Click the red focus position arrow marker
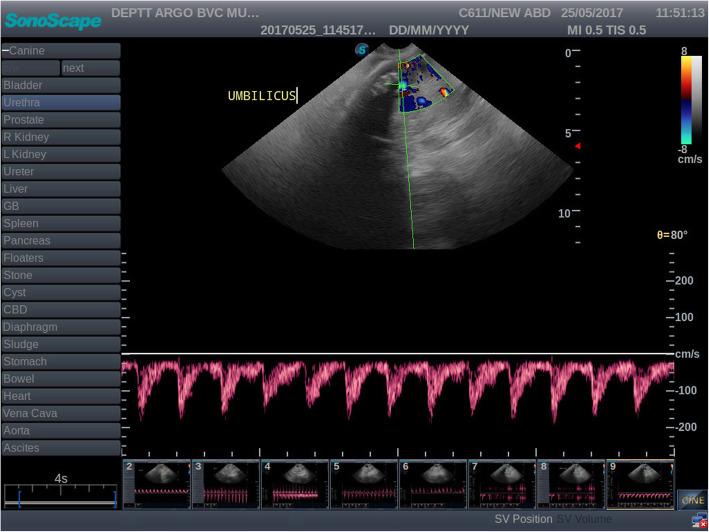 [576, 146]
